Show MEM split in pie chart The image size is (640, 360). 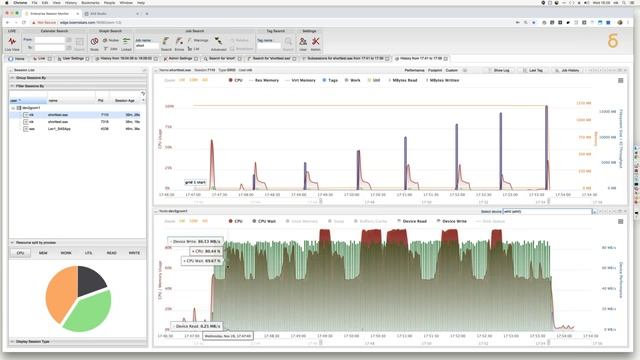(43, 253)
